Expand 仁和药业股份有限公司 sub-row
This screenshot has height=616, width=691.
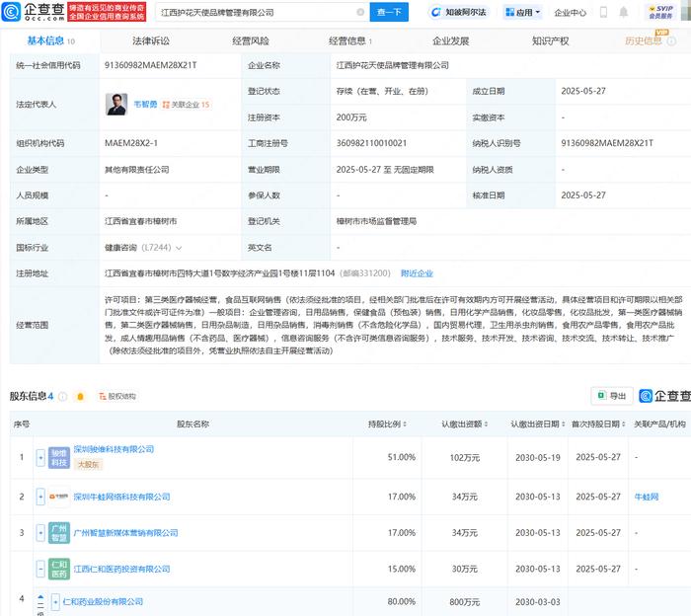[x=55, y=601]
